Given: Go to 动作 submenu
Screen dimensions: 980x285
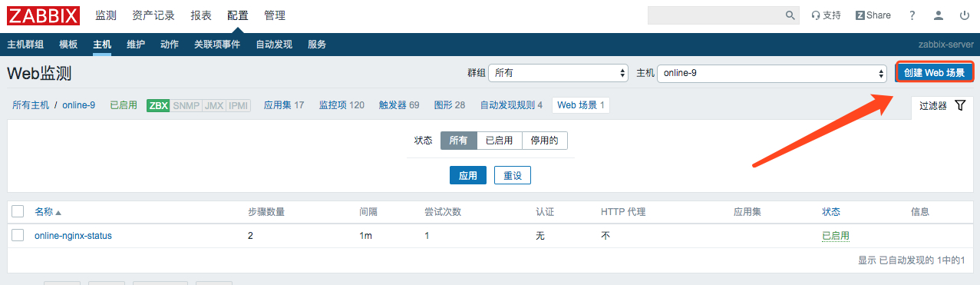Looking at the screenshot, I should (170, 45).
